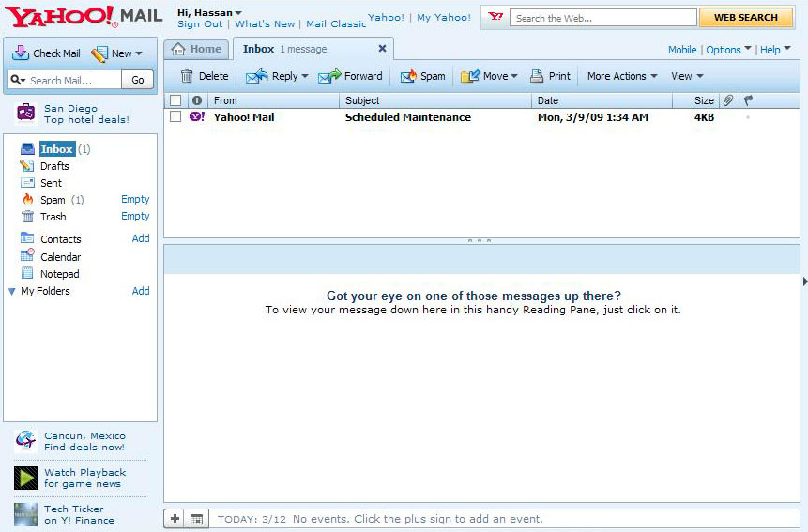
Task: Click the WEB SEARCH button
Action: pyautogui.click(x=746, y=18)
